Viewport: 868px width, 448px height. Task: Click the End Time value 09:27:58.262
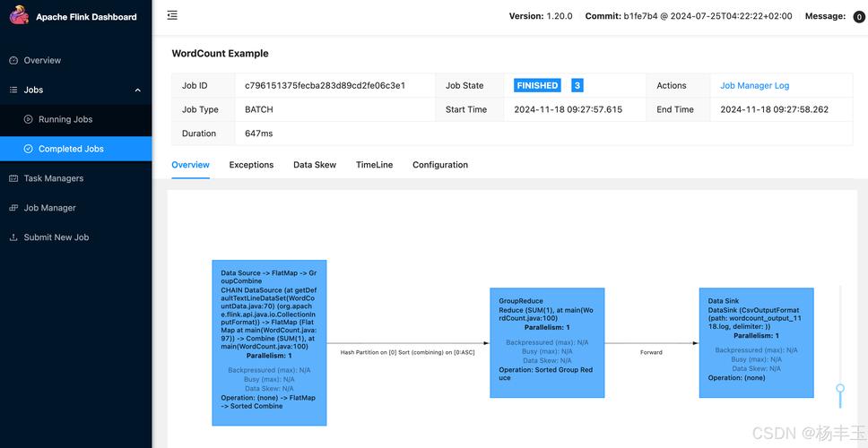775,109
